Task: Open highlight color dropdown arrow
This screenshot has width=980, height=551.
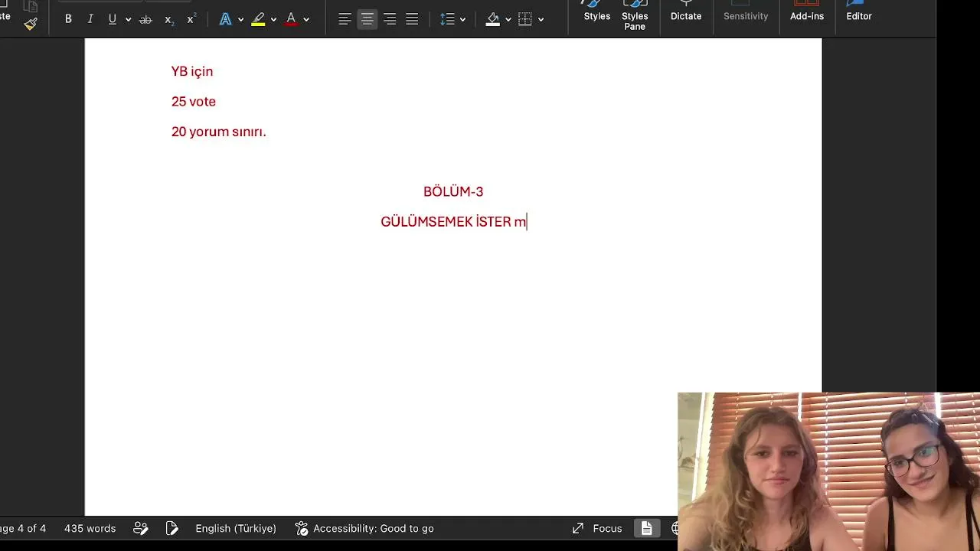Action: pyautogui.click(x=273, y=19)
